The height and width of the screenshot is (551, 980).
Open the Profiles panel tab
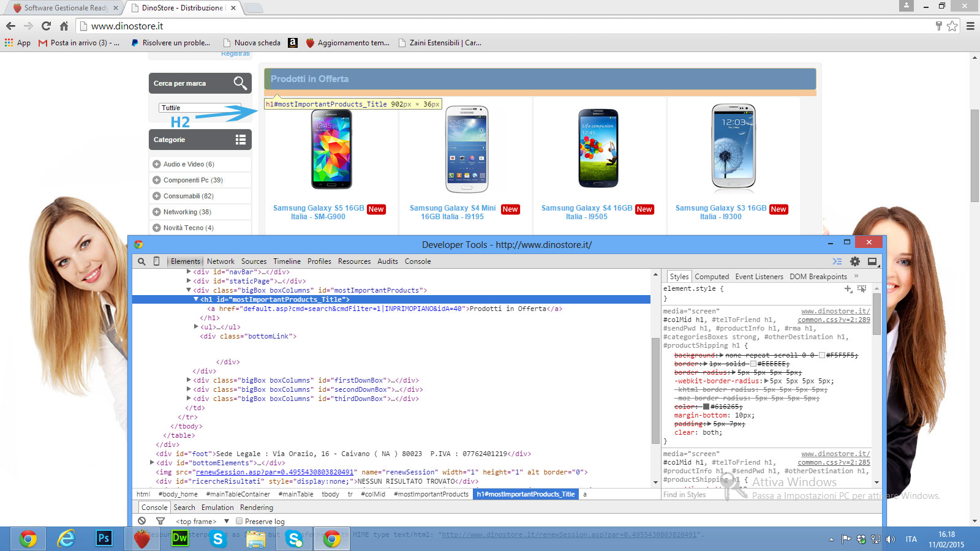[319, 261]
